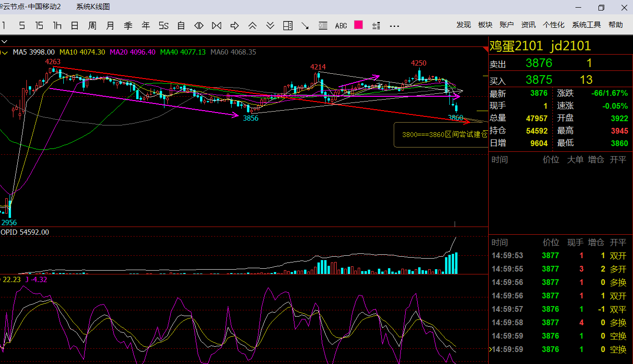Select the 15-minute K-line period

(x=39, y=25)
